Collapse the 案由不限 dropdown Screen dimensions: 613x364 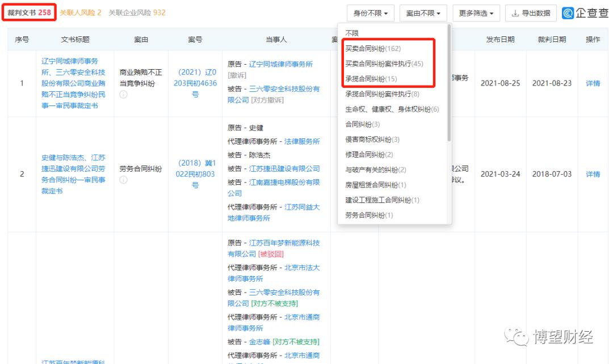[423, 13]
